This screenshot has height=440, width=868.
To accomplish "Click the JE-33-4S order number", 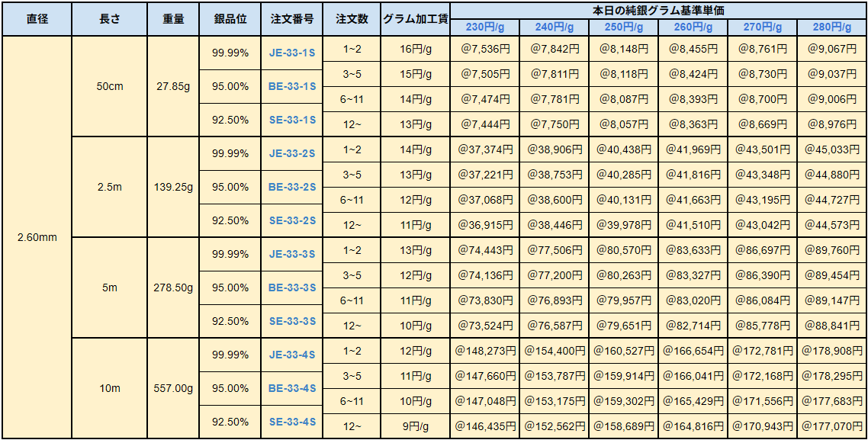I will 292,355.
